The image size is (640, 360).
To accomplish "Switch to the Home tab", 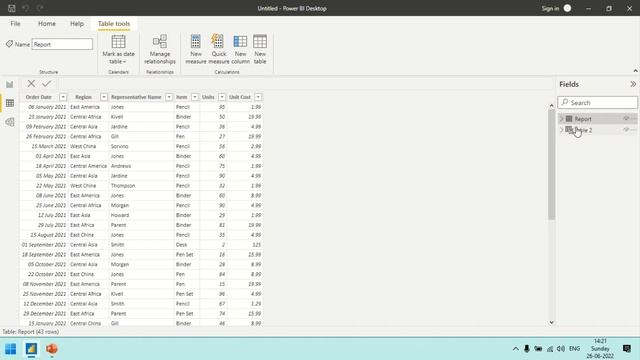I will 47,24.
